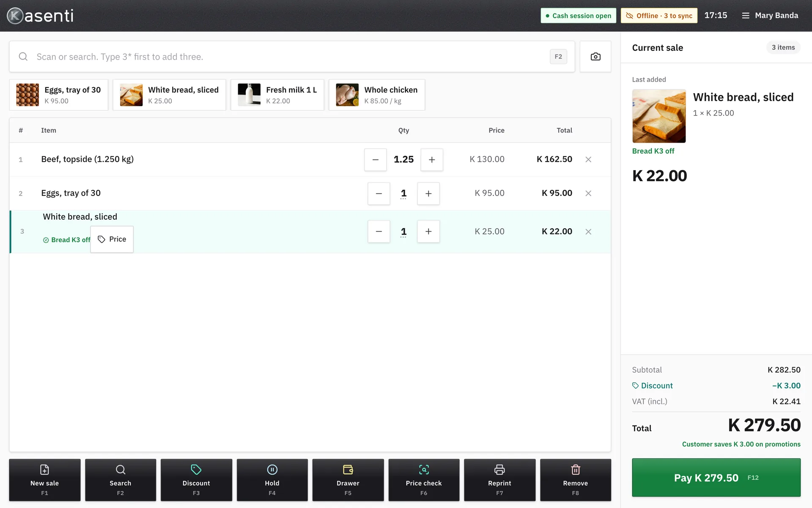The width and height of the screenshot is (812, 508).
Task: Delete the Beef topside line
Action: [x=588, y=160]
